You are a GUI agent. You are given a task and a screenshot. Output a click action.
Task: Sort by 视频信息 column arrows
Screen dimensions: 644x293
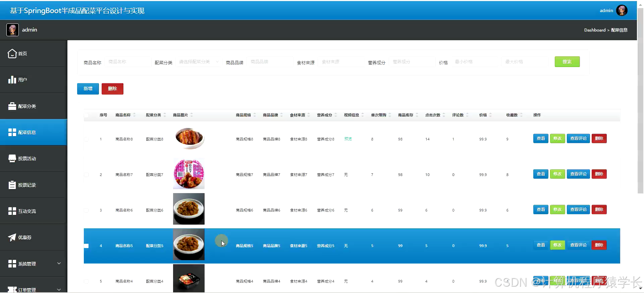tap(363, 115)
